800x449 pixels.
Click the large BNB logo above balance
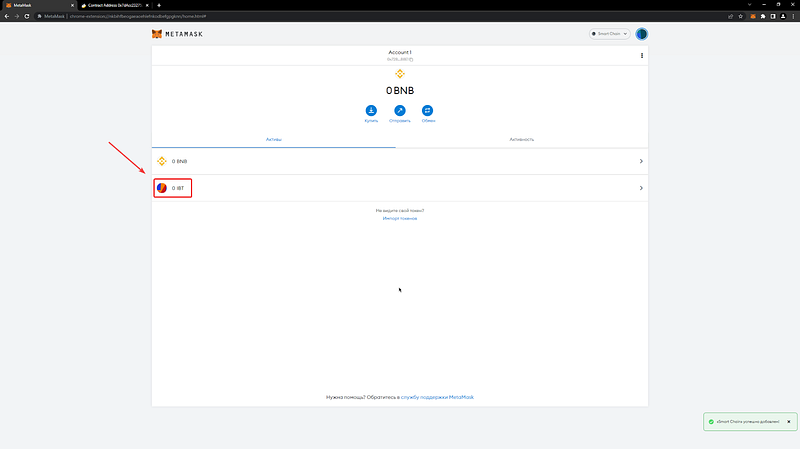click(399, 74)
